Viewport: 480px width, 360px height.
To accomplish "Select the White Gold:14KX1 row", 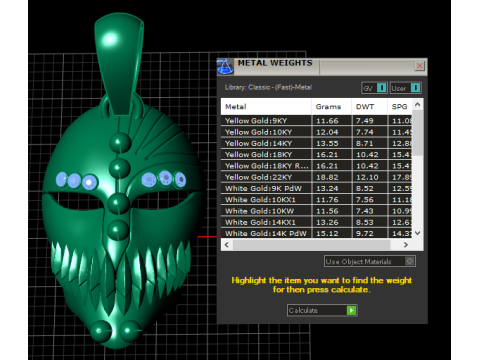I will [x=316, y=222].
